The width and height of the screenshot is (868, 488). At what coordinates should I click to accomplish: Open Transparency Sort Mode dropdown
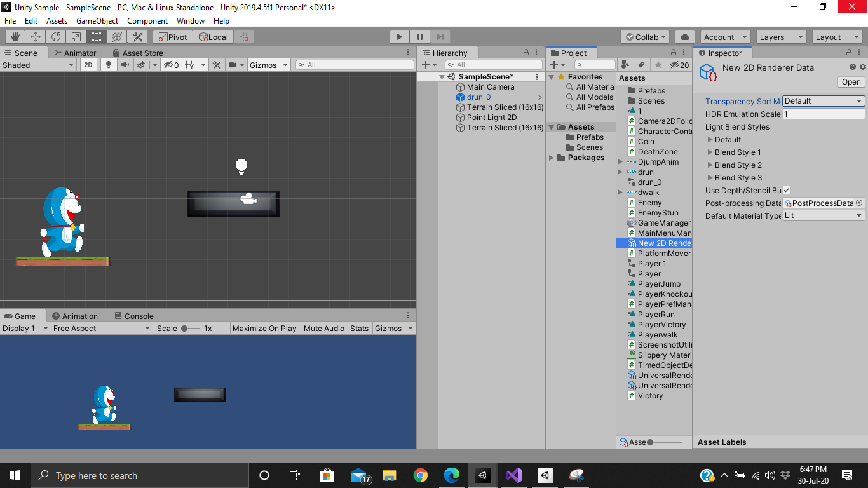[x=824, y=101]
